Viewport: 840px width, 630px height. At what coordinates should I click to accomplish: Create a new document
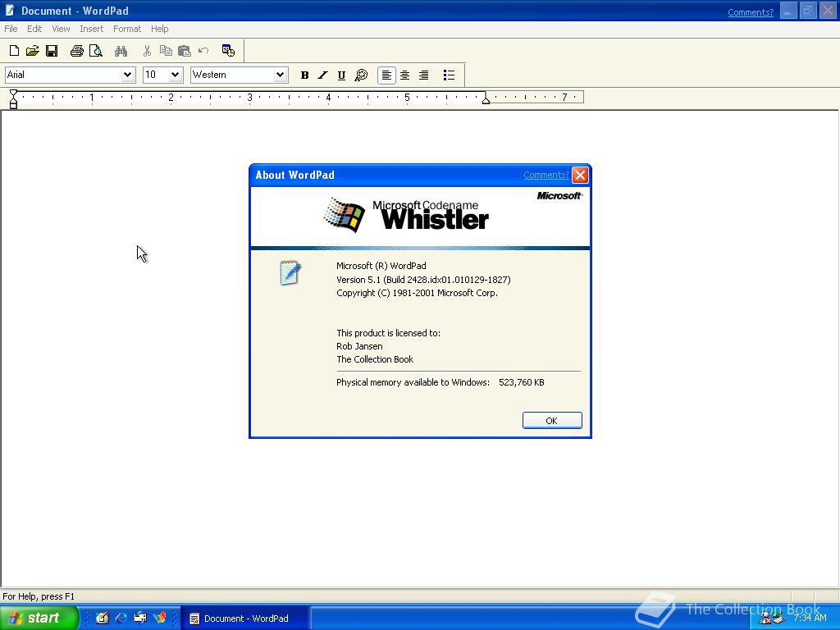(x=14, y=50)
